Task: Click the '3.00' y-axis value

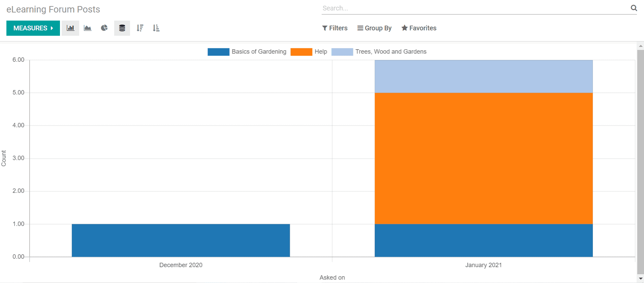Action: click(19, 158)
